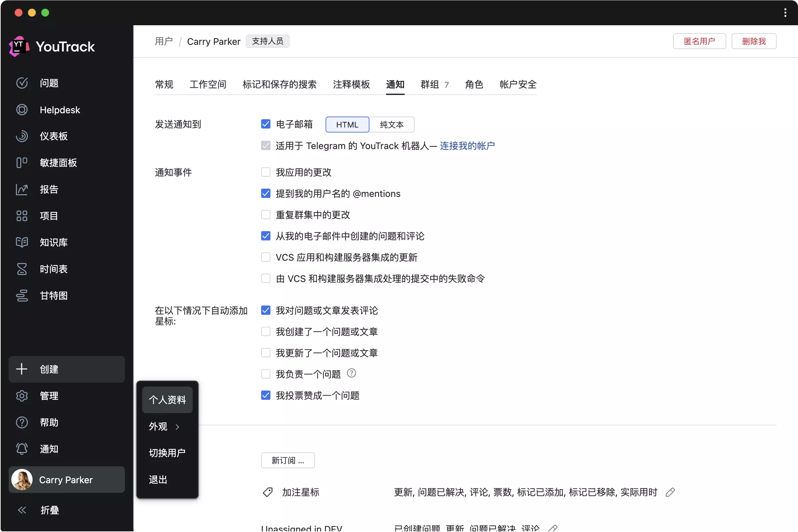Click 新订阅 button to add subscription
The width and height of the screenshot is (798, 532).
pos(287,460)
